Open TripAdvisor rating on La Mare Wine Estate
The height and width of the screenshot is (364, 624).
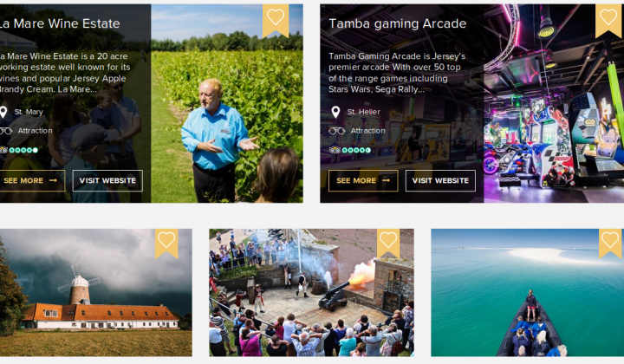click(x=19, y=150)
